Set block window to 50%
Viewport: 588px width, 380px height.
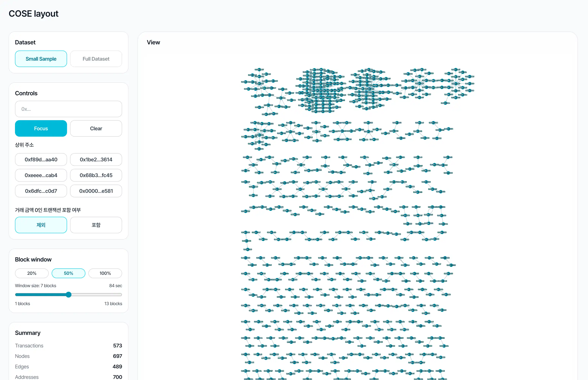click(x=68, y=273)
